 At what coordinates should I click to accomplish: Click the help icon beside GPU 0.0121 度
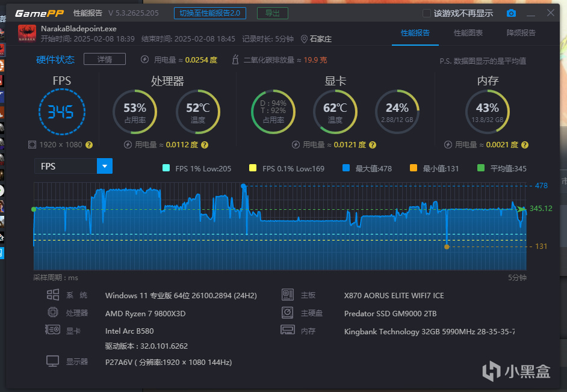373,145
